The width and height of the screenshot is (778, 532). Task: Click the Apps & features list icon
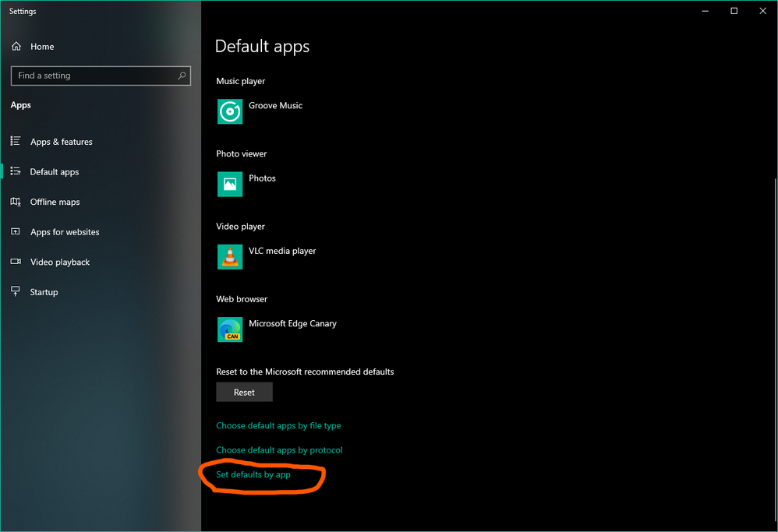(x=16, y=141)
